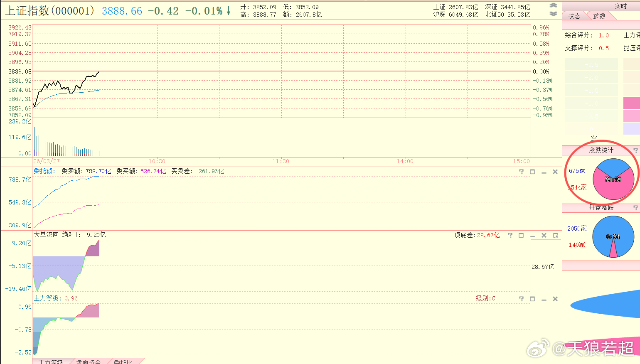The image size is (640, 364).
Task: Select the 主力等级 bottom tab
Action: tap(50, 362)
